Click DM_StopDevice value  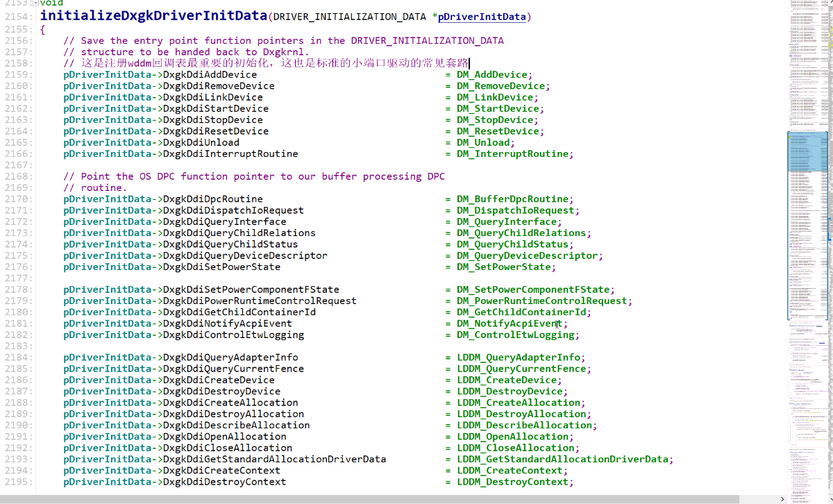495,119
